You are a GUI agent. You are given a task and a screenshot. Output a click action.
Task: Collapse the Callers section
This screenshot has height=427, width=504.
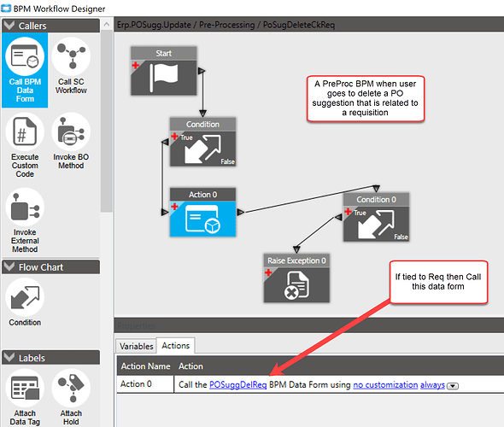pyautogui.click(x=9, y=25)
